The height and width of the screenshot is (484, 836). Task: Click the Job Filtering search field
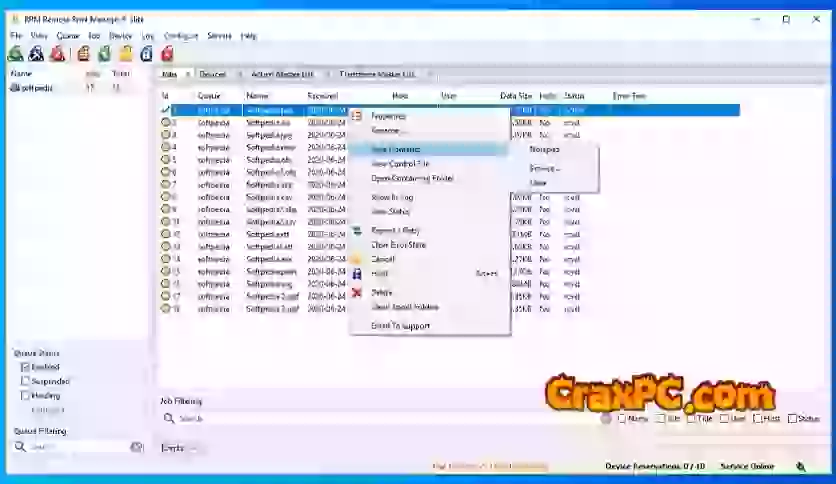pyautogui.click(x=384, y=418)
